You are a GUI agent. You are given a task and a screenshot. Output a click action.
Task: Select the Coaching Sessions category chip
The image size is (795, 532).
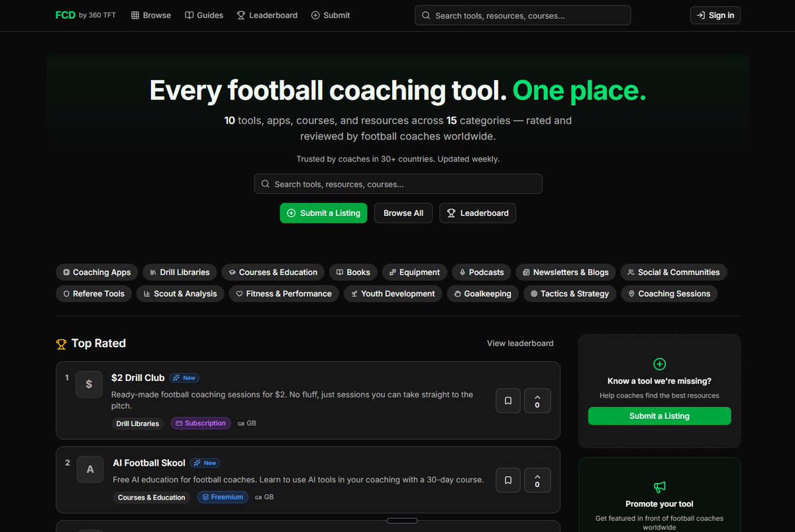[x=669, y=293]
